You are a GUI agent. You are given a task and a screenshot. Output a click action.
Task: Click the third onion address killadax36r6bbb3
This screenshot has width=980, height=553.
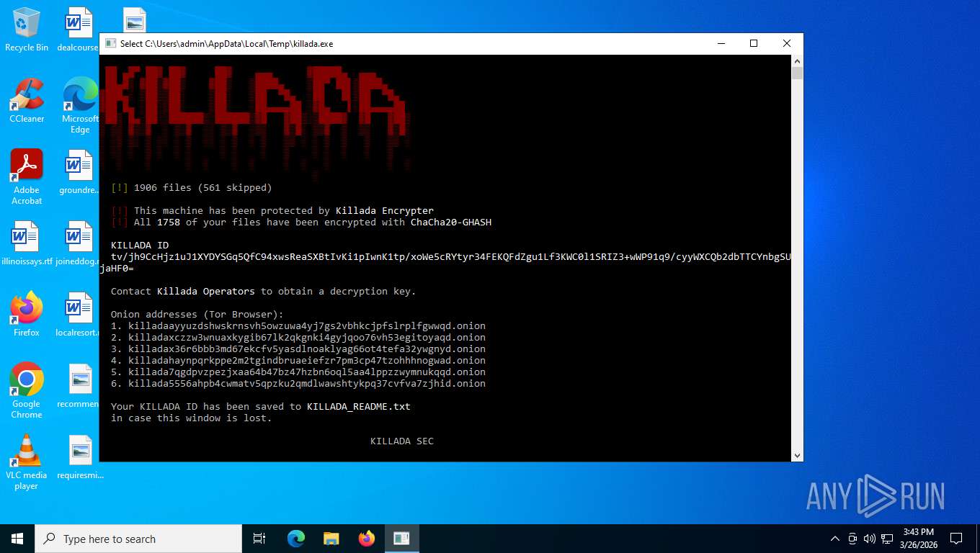307,349
